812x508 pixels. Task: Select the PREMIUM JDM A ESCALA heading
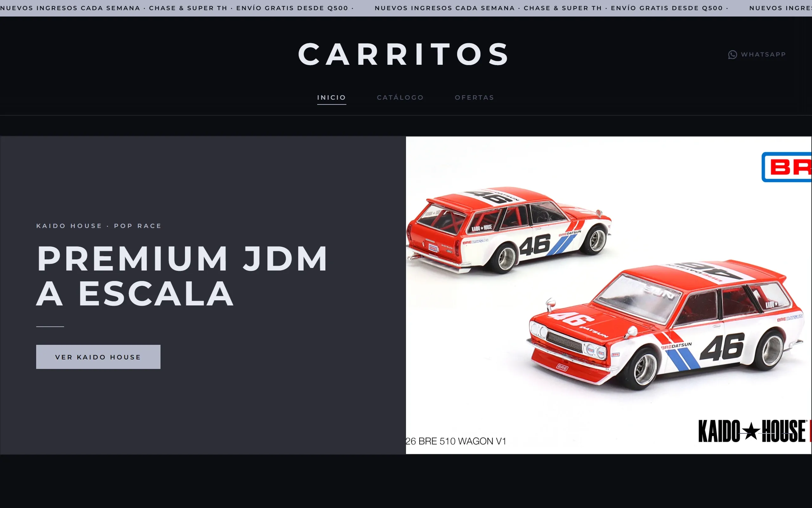182,276
